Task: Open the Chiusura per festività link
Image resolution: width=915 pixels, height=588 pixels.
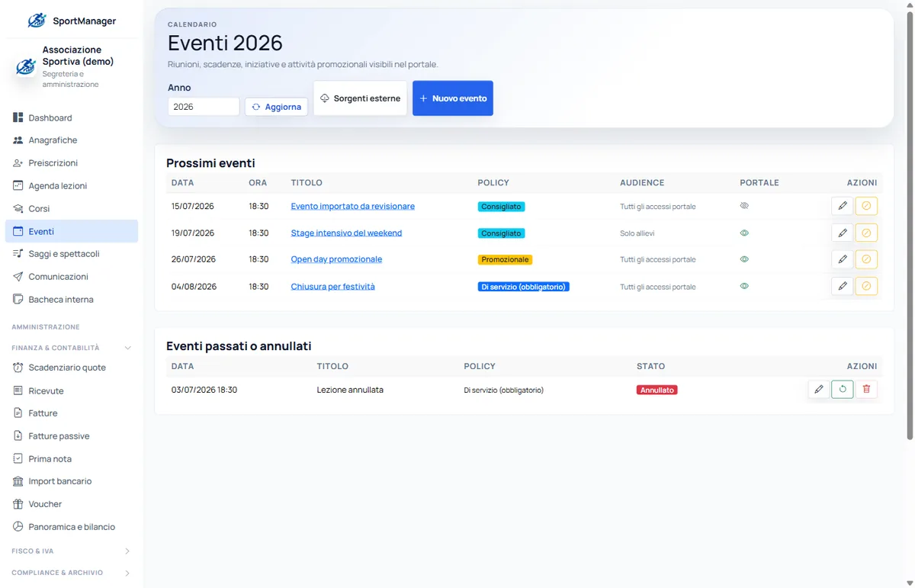Action: [x=333, y=287]
